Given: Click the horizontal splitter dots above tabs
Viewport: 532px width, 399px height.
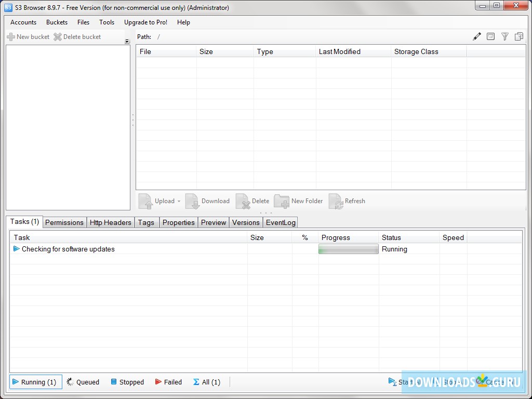Looking at the screenshot, I should [x=265, y=213].
